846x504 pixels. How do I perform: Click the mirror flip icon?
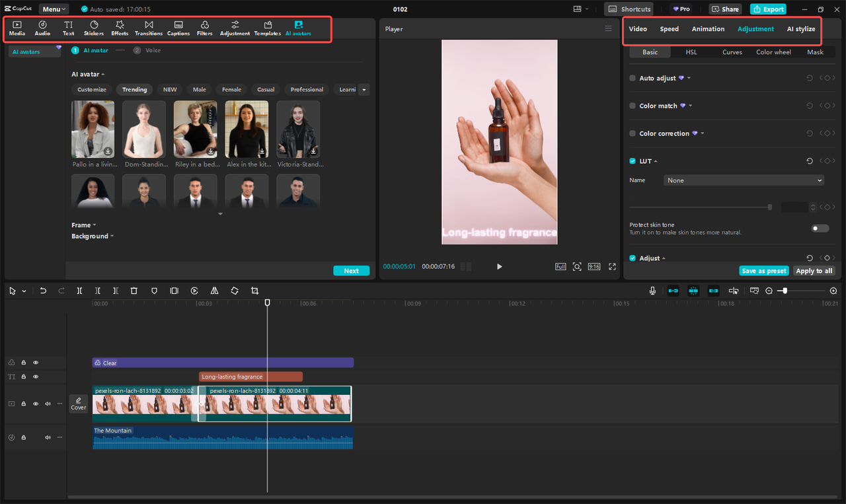point(214,291)
